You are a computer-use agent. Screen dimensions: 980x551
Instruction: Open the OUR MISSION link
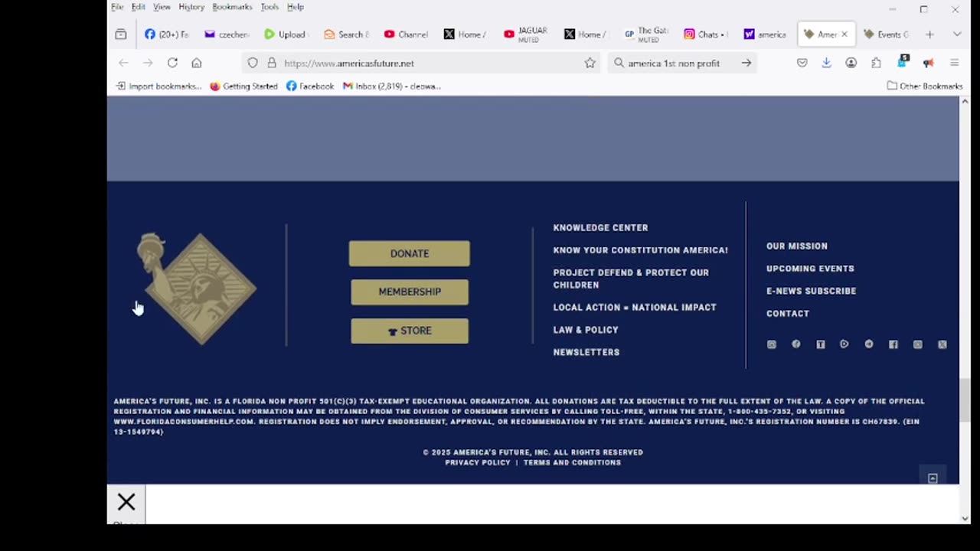pyautogui.click(x=797, y=246)
